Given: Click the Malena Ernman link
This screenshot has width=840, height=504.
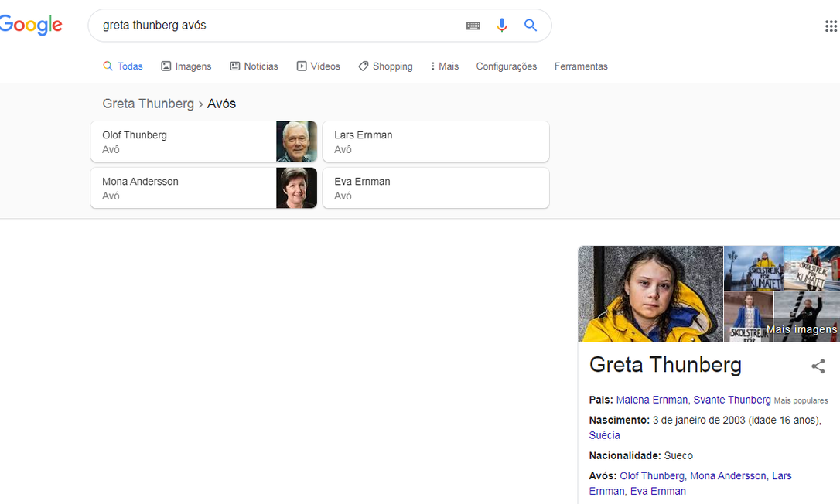Looking at the screenshot, I should point(651,400).
